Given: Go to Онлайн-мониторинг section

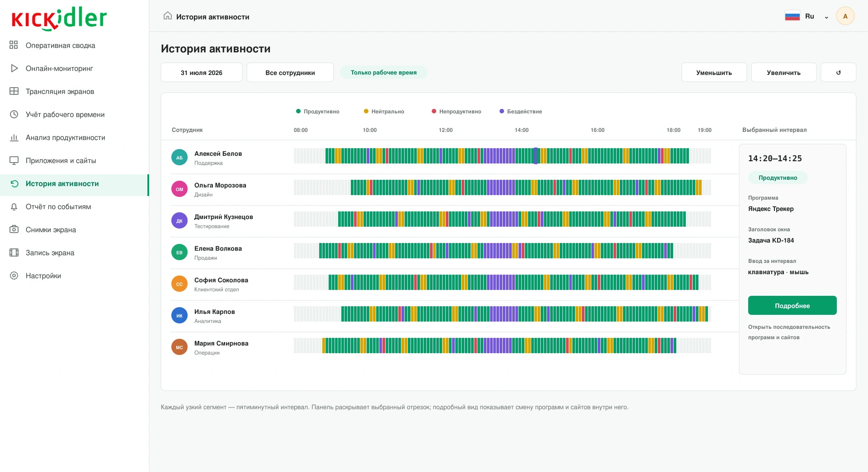Looking at the screenshot, I should point(75,68).
